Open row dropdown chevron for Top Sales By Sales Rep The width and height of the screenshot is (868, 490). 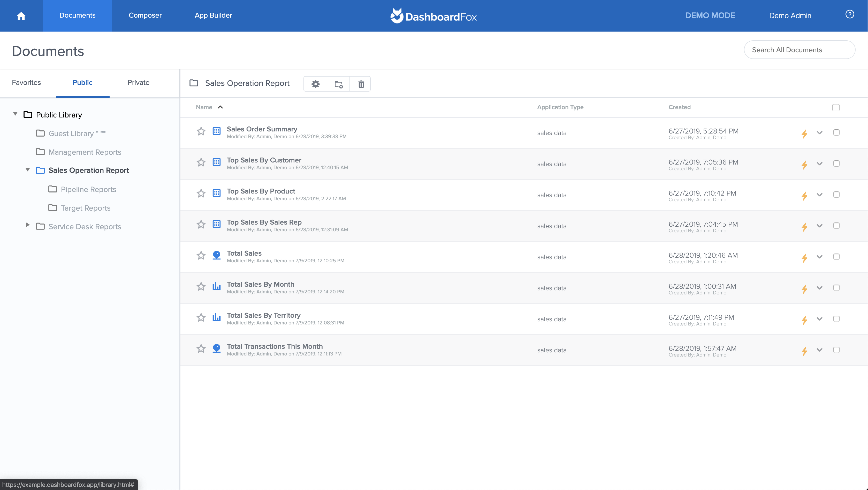pos(819,226)
